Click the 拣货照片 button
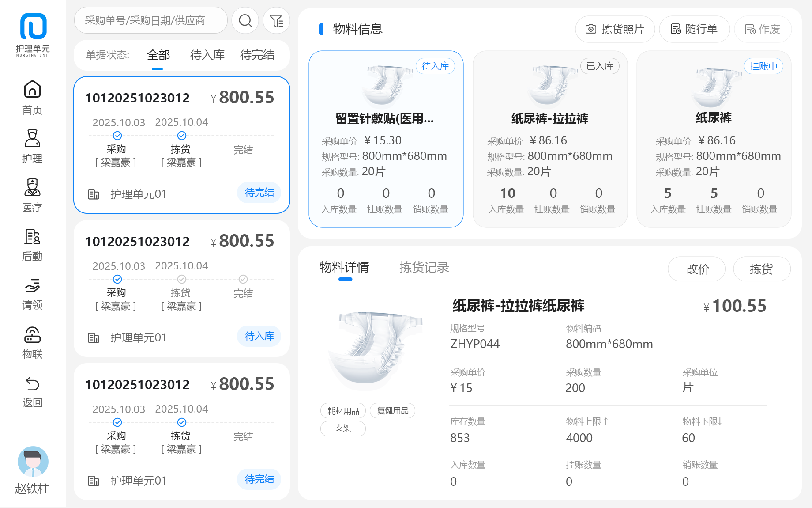This screenshot has width=812, height=508. 615,30
